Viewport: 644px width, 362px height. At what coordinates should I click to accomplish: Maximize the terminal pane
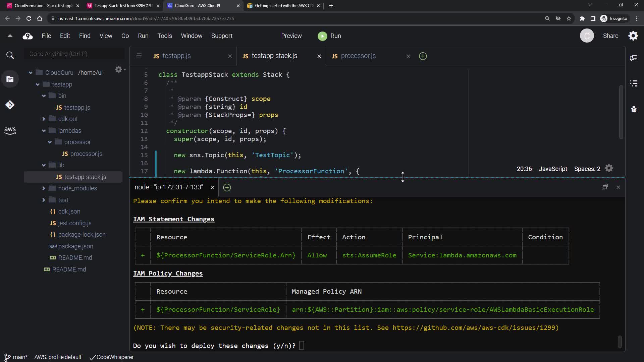click(x=604, y=187)
